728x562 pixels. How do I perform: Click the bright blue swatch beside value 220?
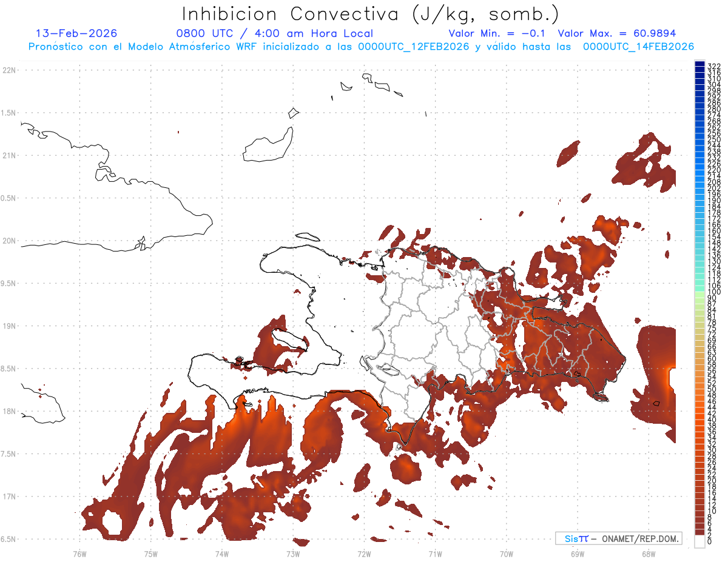click(x=699, y=173)
